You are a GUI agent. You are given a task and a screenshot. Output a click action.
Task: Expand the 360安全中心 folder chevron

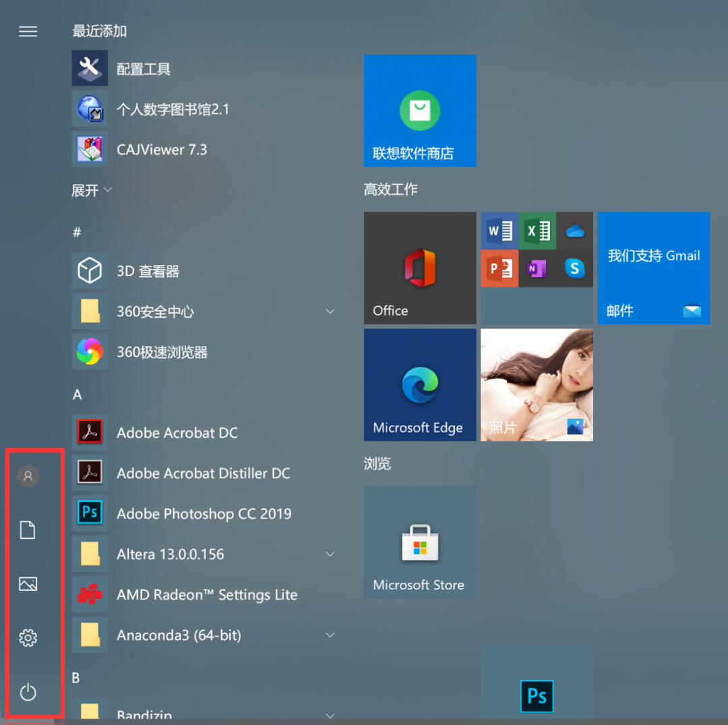tap(330, 311)
